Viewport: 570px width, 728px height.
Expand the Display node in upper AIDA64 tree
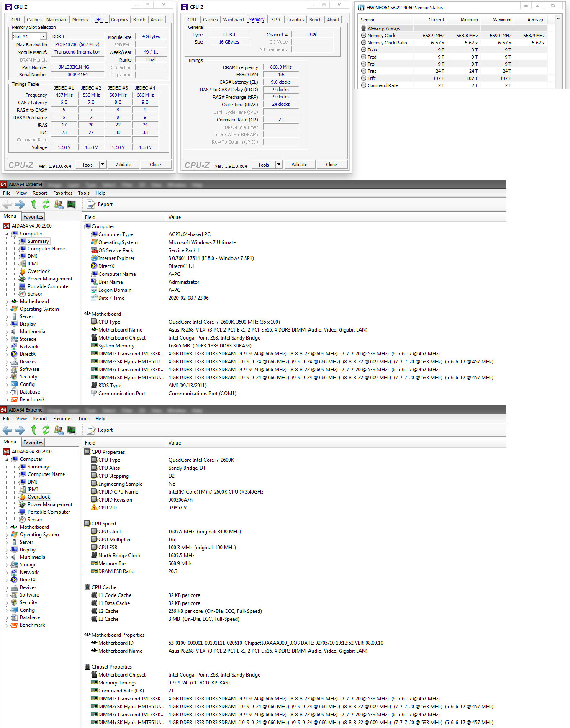(7, 324)
